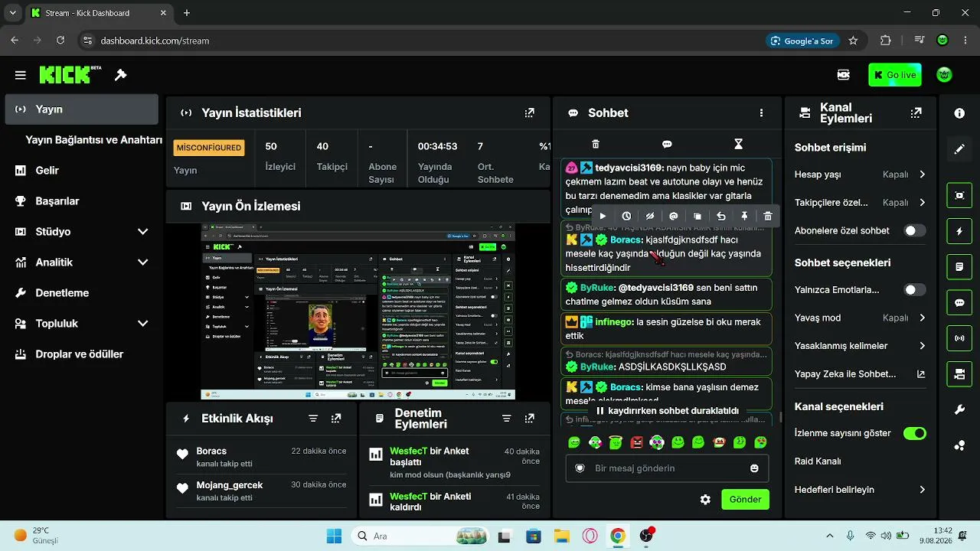Send message with Gönder button

[745, 500]
